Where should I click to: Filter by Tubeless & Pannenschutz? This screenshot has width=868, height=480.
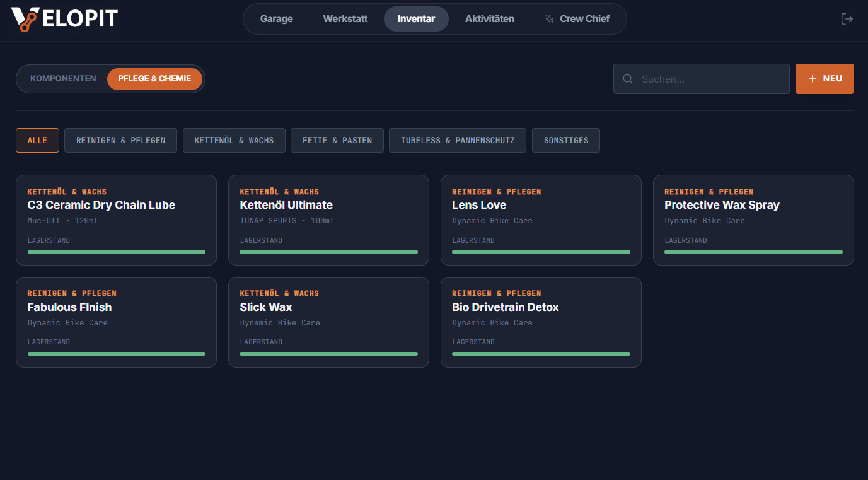tap(458, 141)
